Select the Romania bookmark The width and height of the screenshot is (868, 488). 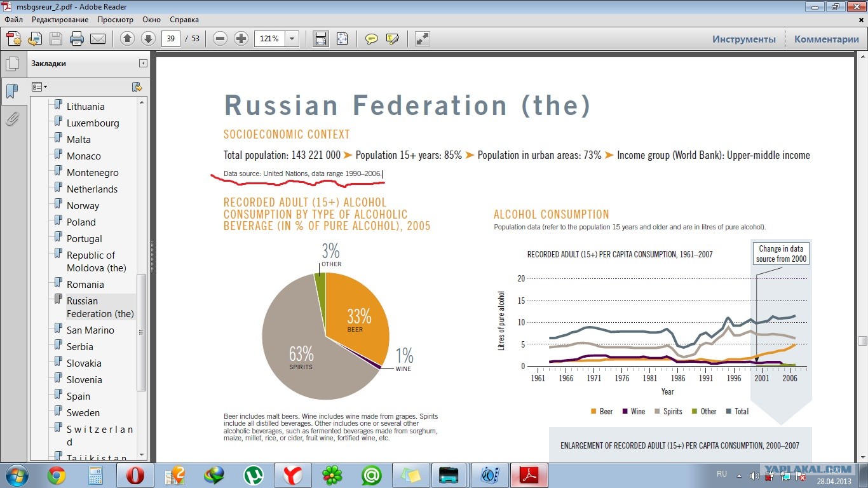point(85,285)
